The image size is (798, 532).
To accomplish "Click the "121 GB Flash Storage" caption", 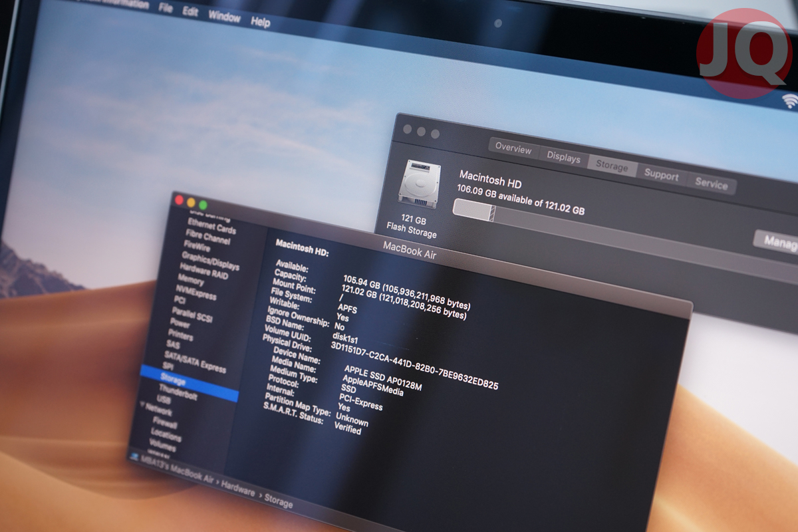I will pyautogui.click(x=413, y=227).
